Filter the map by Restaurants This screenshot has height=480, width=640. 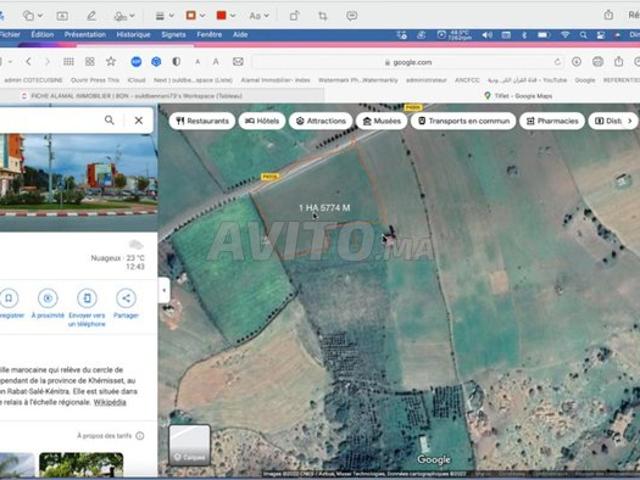pyautogui.click(x=203, y=121)
